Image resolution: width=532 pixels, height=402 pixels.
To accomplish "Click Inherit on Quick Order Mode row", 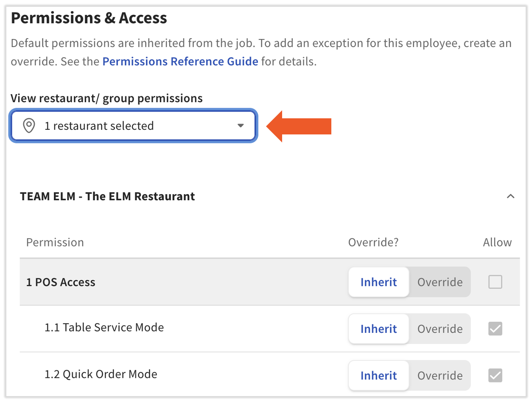I will pos(378,375).
